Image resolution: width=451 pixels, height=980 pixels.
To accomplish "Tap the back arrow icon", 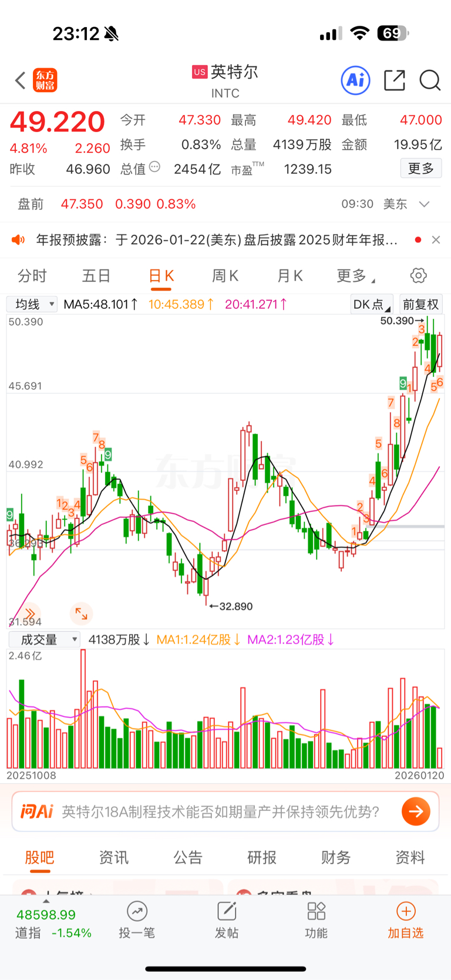I will click(21, 80).
